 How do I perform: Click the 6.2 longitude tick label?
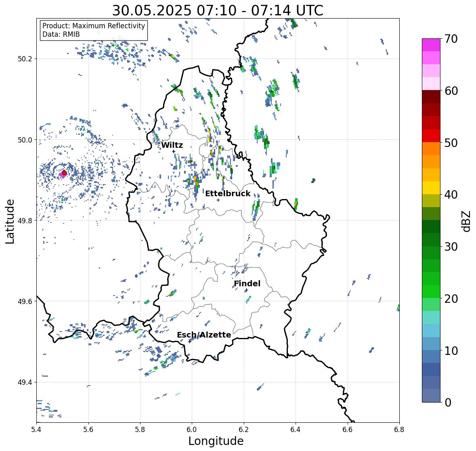[x=244, y=429]
